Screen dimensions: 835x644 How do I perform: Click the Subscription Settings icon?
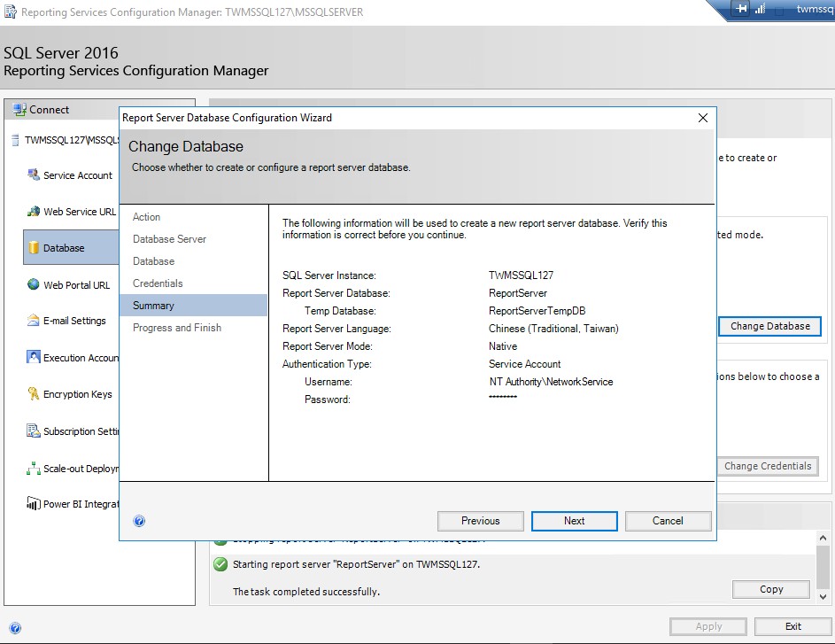coord(34,431)
